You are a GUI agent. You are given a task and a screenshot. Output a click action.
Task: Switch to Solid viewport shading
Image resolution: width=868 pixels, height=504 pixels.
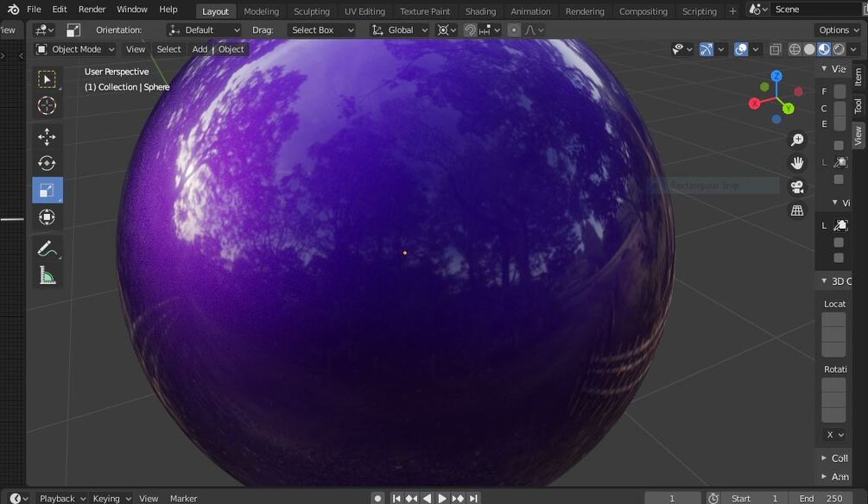(809, 49)
